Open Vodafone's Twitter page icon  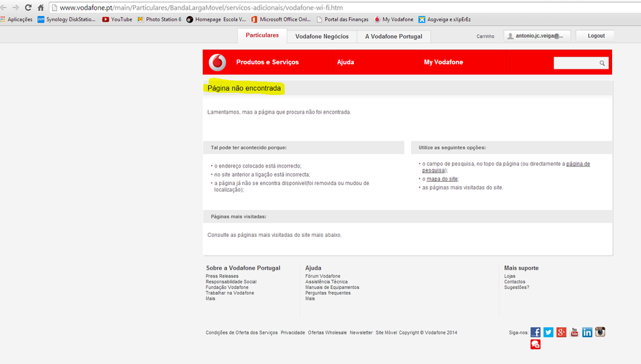point(549,332)
